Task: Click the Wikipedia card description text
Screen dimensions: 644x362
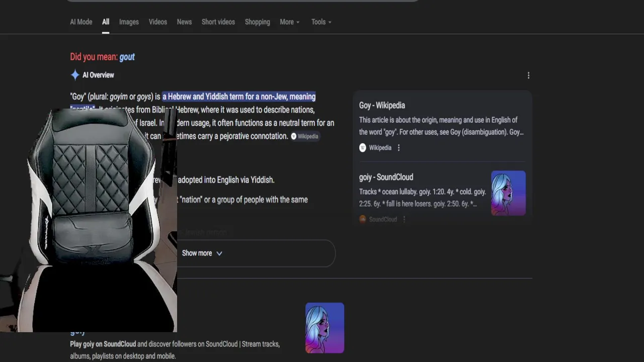Action: point(441,126)
